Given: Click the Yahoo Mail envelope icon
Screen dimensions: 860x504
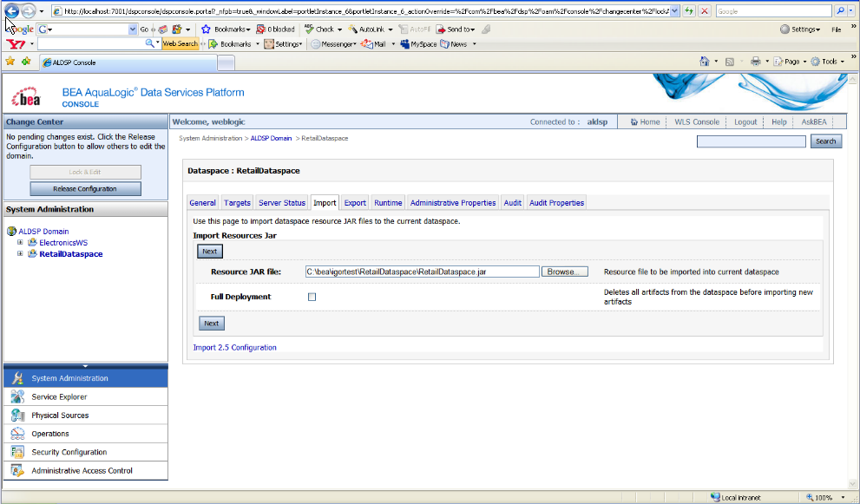Looking at the screenshot, I should (366, 44).
